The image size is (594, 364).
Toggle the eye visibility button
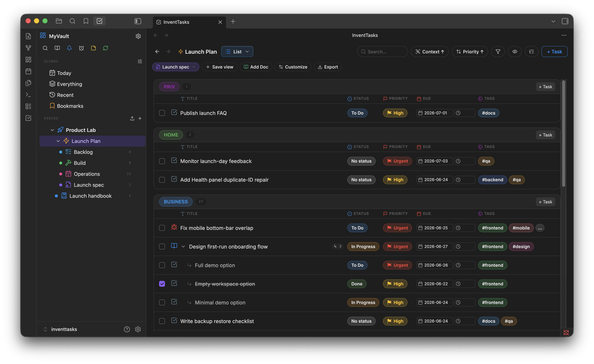[x=515, y=52]
